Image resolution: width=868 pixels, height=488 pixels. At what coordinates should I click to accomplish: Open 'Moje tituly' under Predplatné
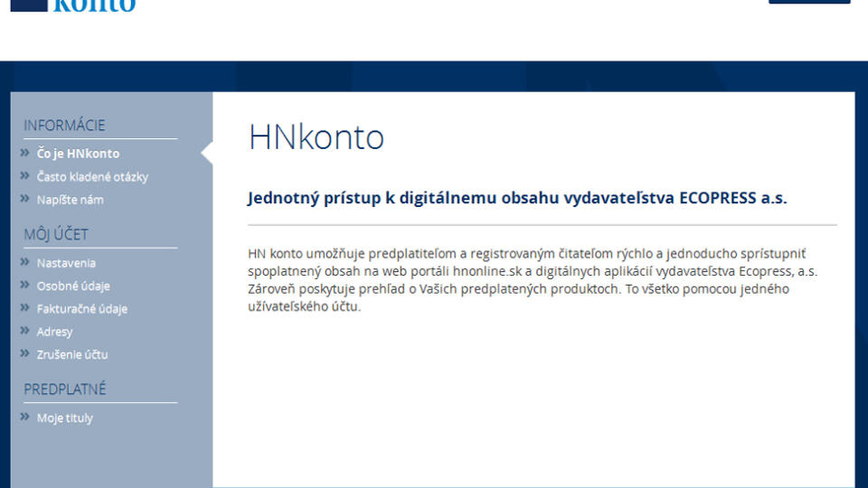[65, 418]
